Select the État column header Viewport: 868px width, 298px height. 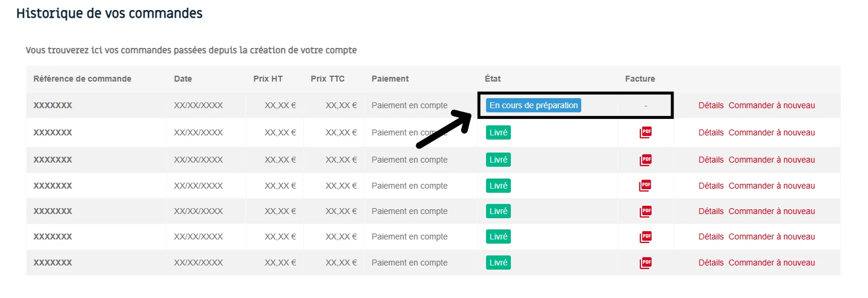[493, 79]
